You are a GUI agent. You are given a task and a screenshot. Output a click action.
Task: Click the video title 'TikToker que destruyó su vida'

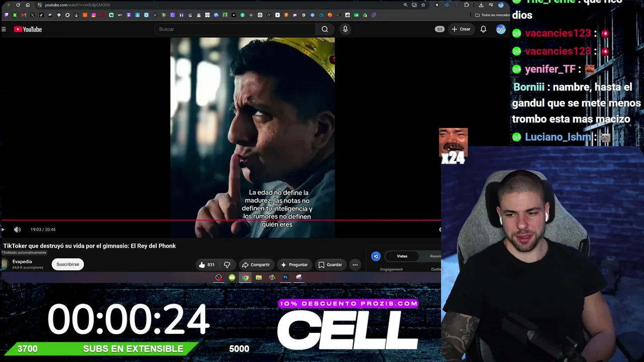[90, 246]
